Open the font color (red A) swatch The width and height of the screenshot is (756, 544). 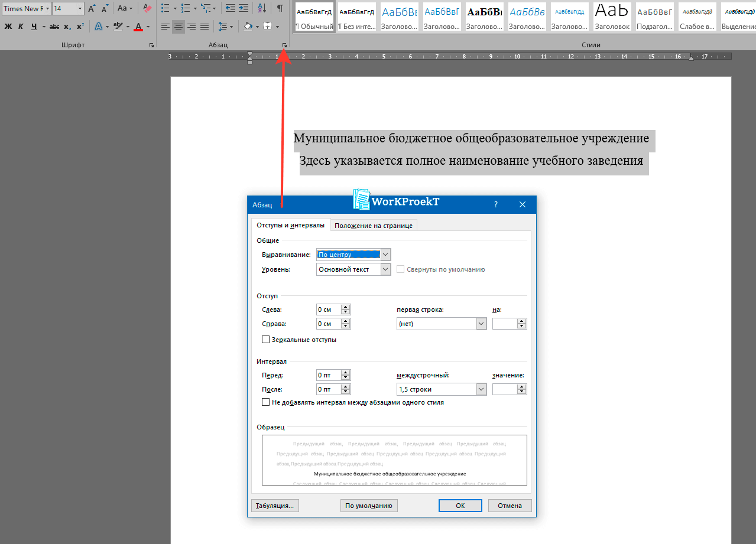click(x=138, y=27)
